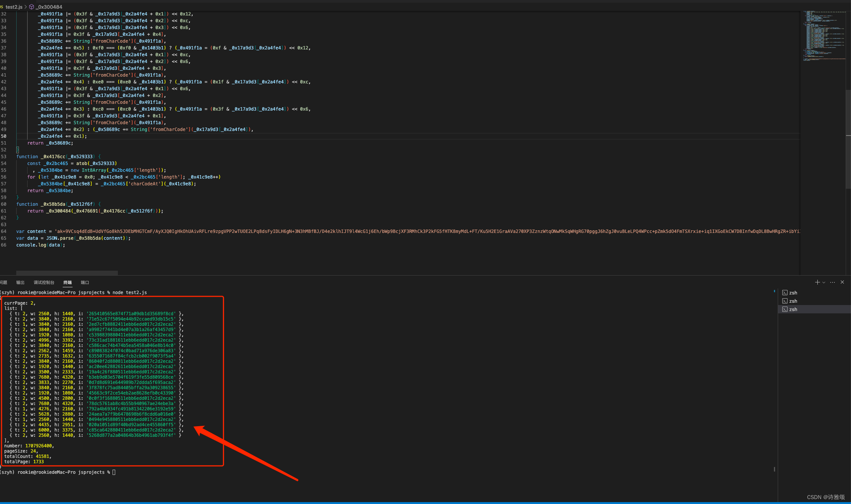Open a new terminal with the plus icon

coord(817,282)
